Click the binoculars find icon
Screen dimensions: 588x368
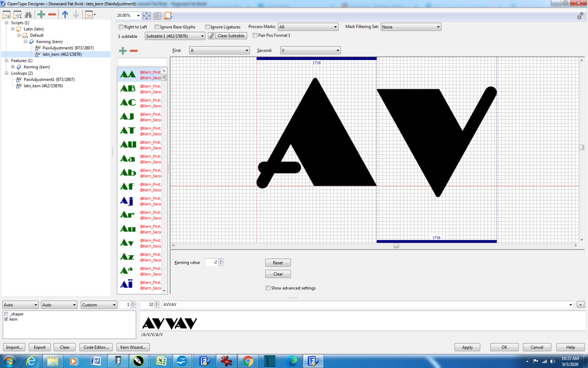28,15
